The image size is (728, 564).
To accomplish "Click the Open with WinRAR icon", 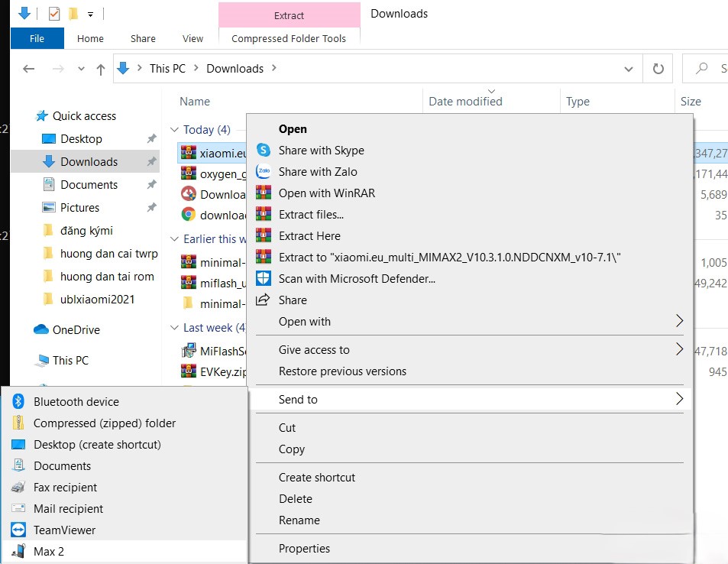I will (x=264, y=193).
